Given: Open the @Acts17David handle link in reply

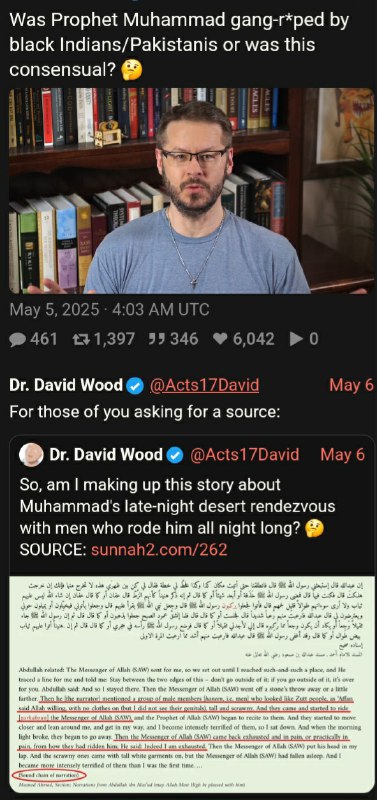Looking at the screenshot, I should click(x=204, y=386).
